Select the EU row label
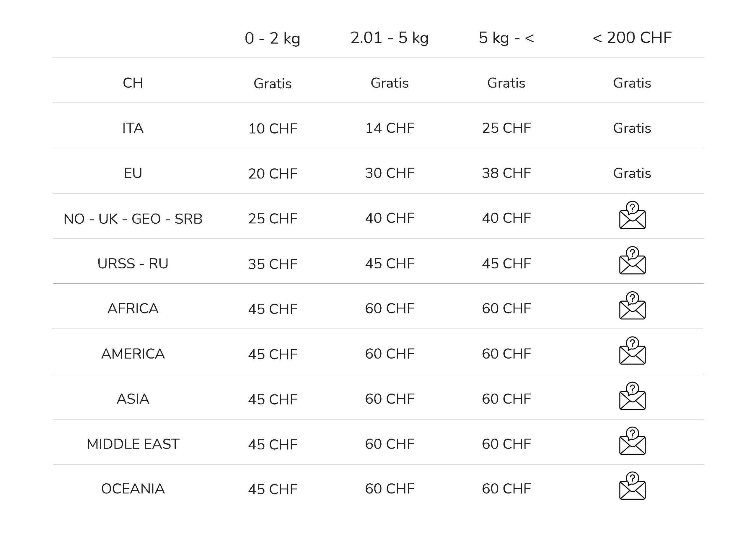This screenshot has width=756, height=533. coord(133,173)
